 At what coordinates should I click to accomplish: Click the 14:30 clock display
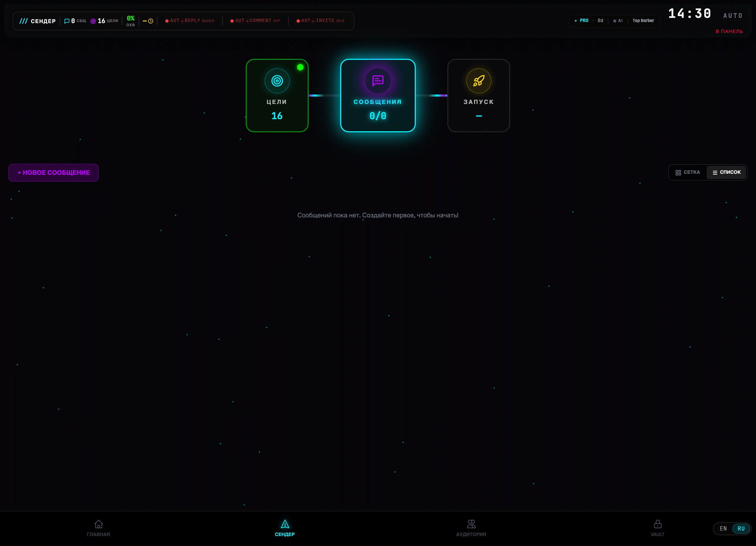(690, 14)
